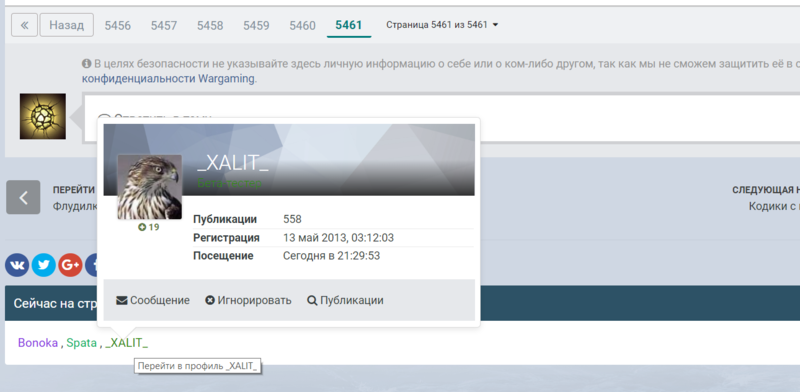Click the info icon before security notice
Image resolution: width=800 pixels, height=392 pixels.
[x=86, y=64]
